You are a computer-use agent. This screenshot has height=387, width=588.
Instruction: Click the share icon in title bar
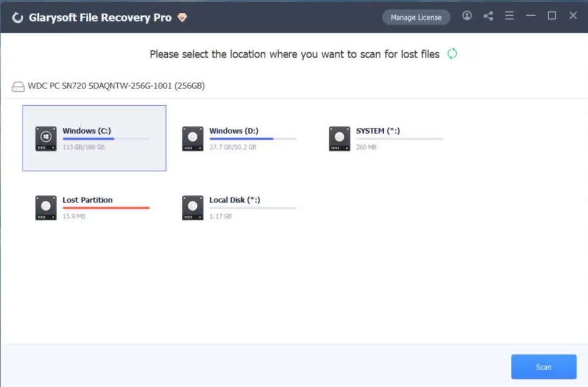488,16
